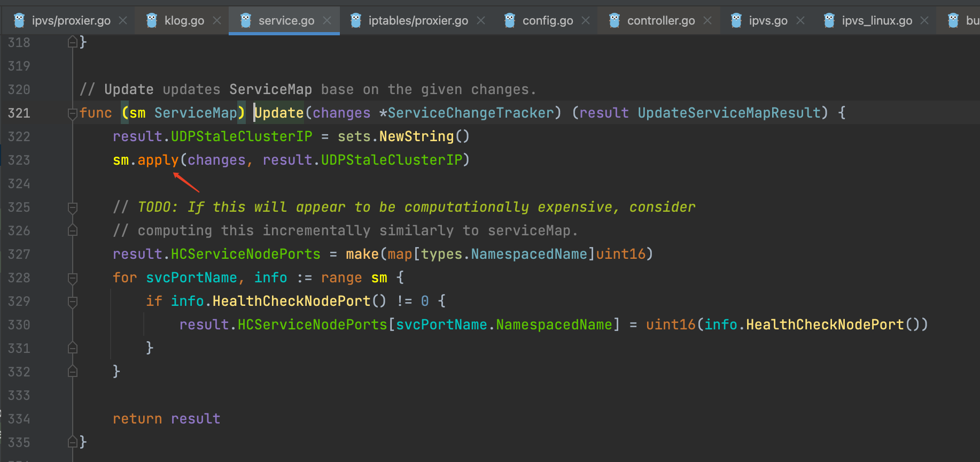Screen dimensions: 980x462
Task: Click the comment on line 320
Action: 308,89
